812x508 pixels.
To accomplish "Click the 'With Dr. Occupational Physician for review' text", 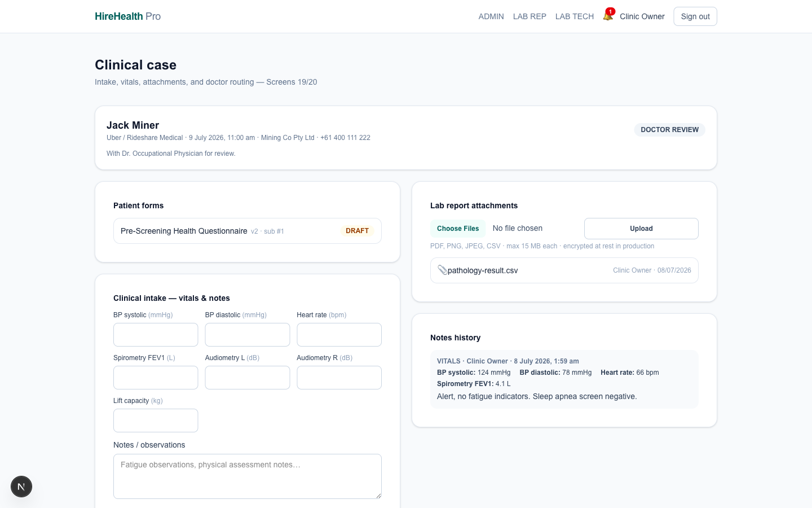I will pyautogui.click(x=171, y=154).
